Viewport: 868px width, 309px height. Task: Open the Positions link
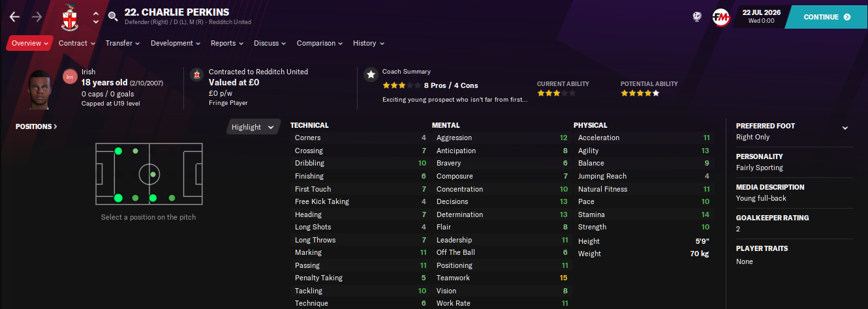pyautogui.click(x=37, y=126)
